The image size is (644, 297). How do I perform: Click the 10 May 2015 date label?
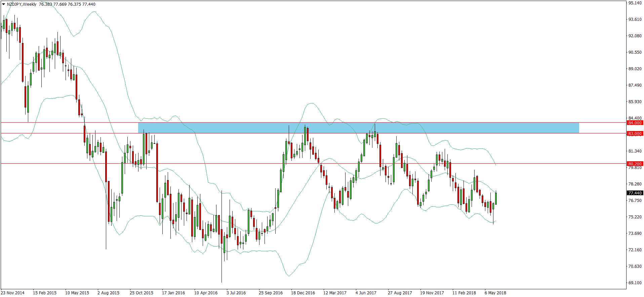77,293
